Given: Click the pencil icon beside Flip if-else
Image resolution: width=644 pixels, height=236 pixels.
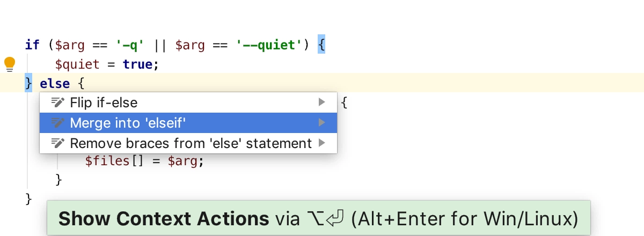Looking at the screenshot, I should point(57,102).
